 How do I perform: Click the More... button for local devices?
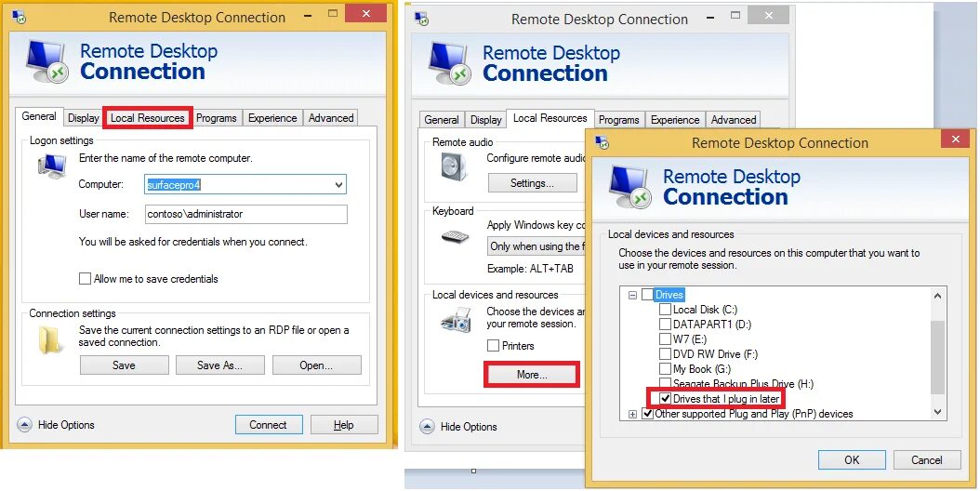532,375
